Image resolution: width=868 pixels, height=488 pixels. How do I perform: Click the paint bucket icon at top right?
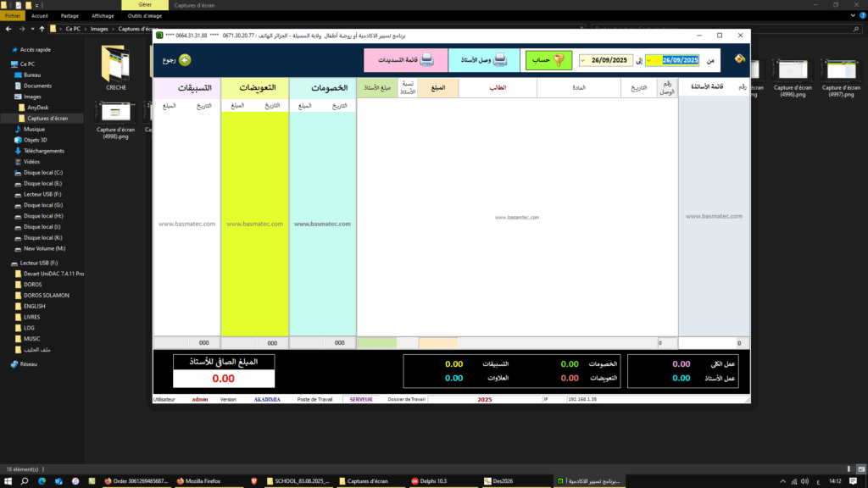(739, 59)
